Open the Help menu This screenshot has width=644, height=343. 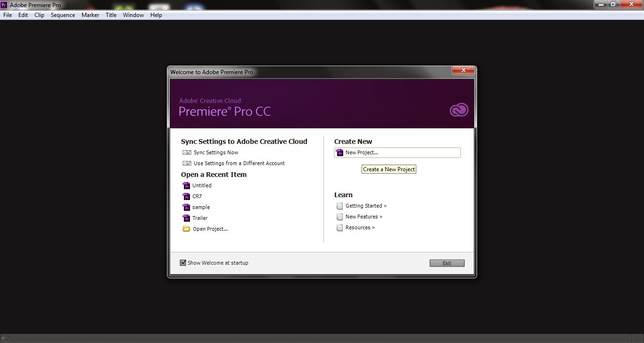[x=156, y=15]
